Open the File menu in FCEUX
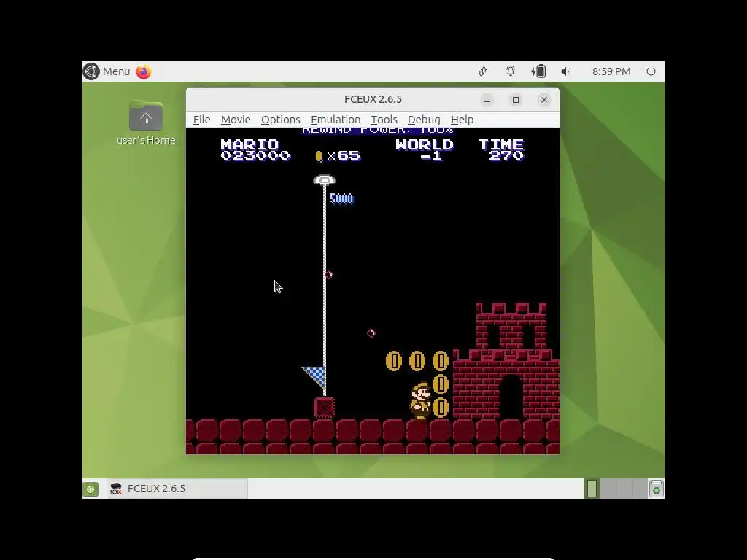 click(201, 120)
